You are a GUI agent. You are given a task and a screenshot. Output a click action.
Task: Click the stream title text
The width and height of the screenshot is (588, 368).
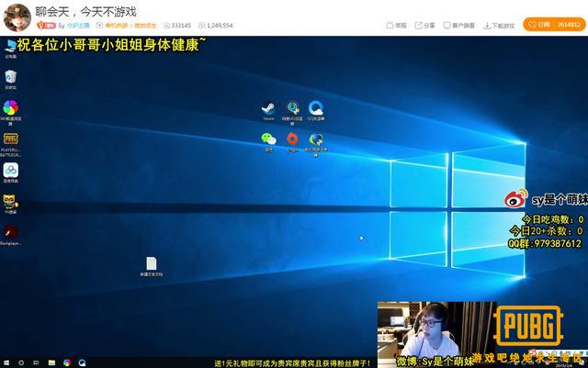coord(85,12)
